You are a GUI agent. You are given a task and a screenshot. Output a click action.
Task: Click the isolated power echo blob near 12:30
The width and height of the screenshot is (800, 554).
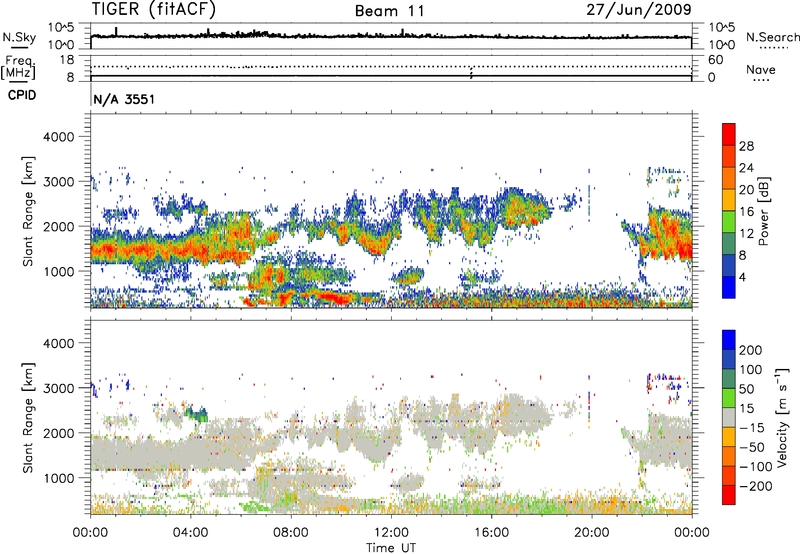[408, 276]
